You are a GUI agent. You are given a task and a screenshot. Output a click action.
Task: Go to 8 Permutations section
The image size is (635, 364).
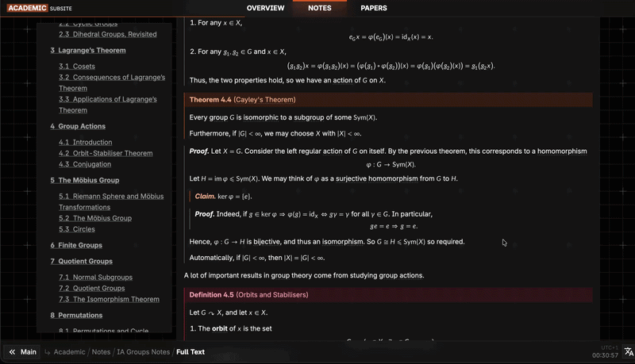point(76,315)
